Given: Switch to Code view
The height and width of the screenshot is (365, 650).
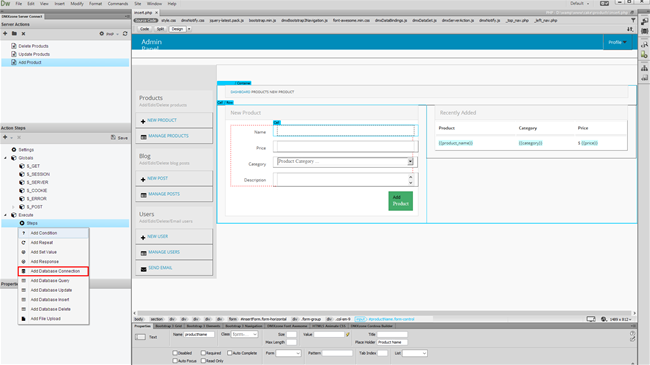Looking at the screenshot, I should pyautogui.click(x=144, y=29).
